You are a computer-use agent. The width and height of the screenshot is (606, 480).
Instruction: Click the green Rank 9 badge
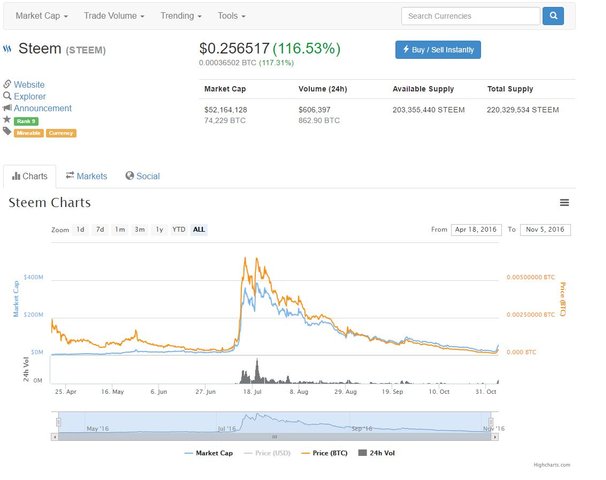point(26,121)
